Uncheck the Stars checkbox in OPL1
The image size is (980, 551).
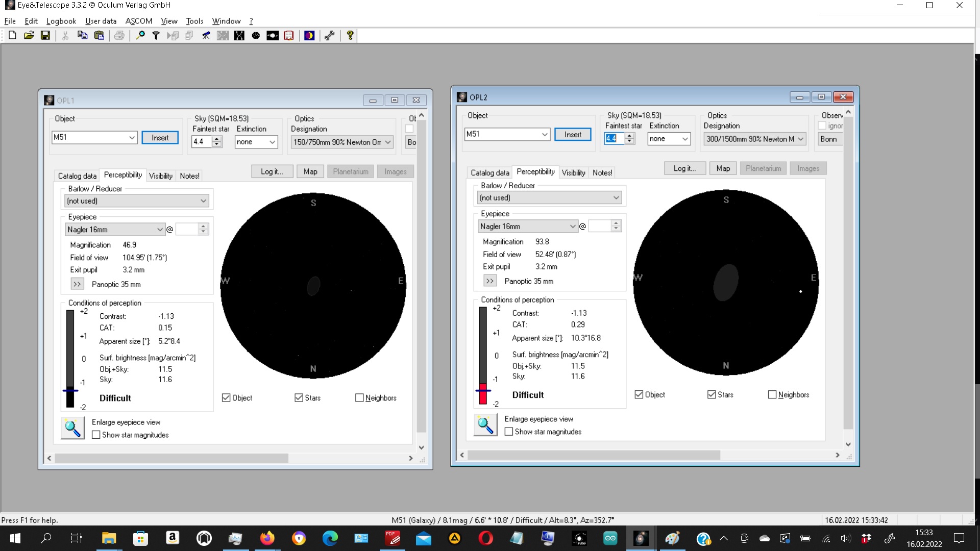[299, 398]
